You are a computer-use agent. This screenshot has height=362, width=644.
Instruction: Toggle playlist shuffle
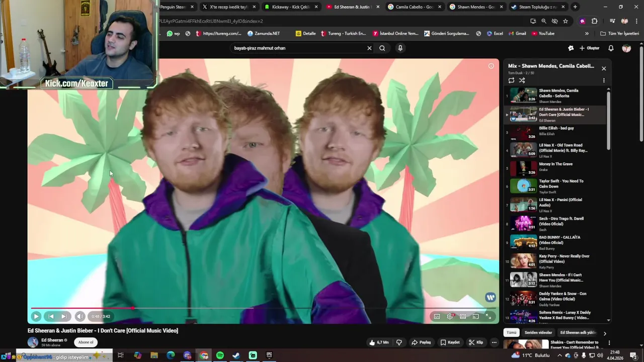pyautogui.click(x=522, y=80)
